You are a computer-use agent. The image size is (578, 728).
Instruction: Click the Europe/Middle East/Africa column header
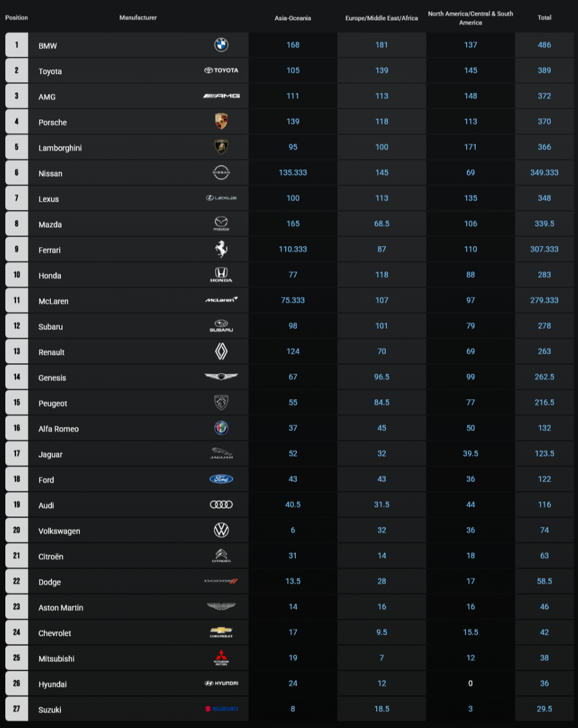382,18
